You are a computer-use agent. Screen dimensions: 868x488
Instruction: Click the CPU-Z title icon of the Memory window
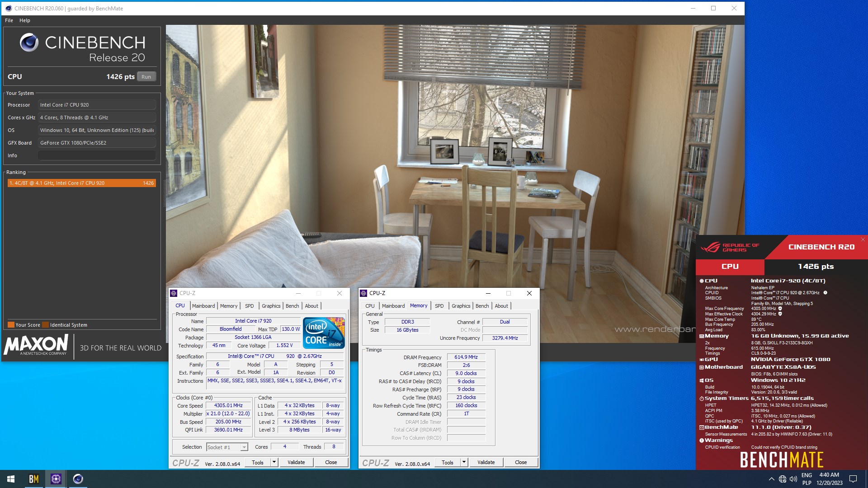coord(363,293)
